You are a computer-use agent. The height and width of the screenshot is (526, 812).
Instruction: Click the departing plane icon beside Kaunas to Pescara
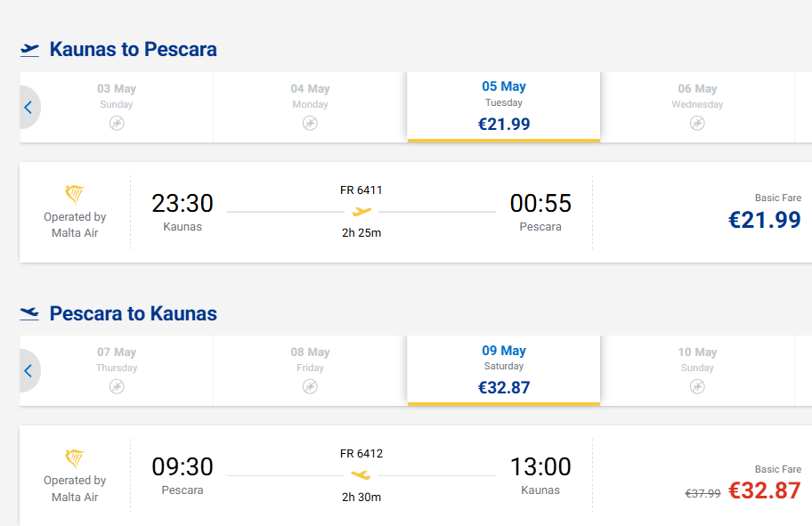pos(30,50)
